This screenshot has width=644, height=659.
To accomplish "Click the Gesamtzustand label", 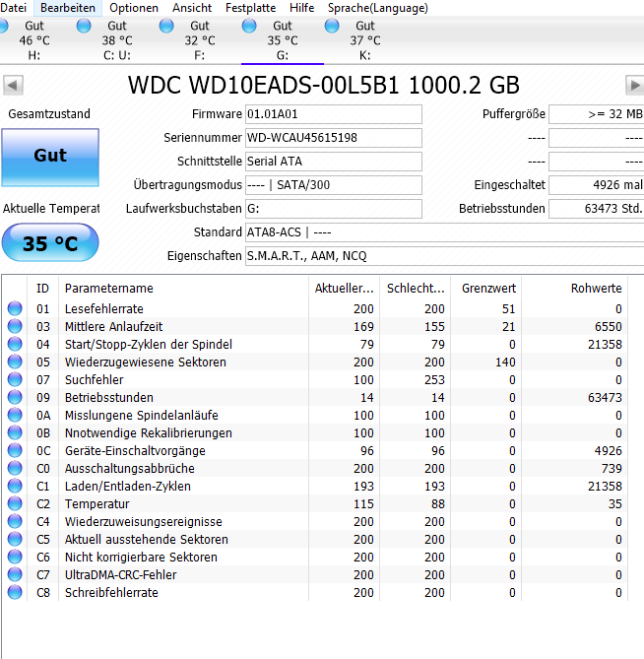I will tap(49, 114).
